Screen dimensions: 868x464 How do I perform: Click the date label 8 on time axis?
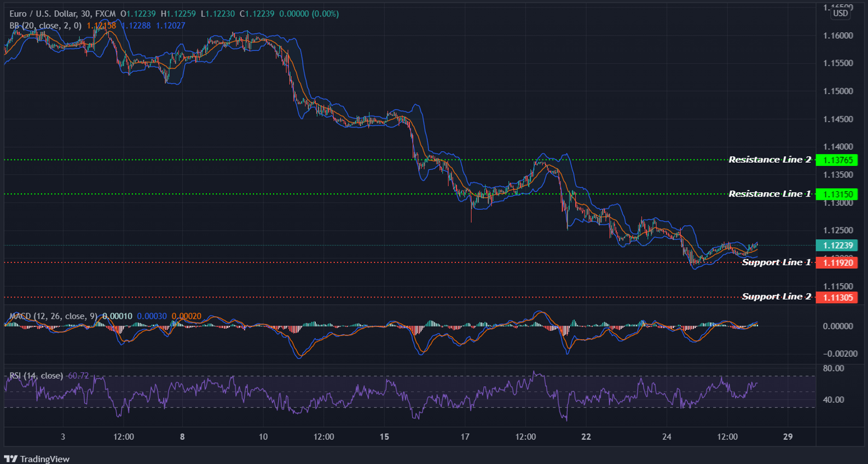tap(182, 437)
